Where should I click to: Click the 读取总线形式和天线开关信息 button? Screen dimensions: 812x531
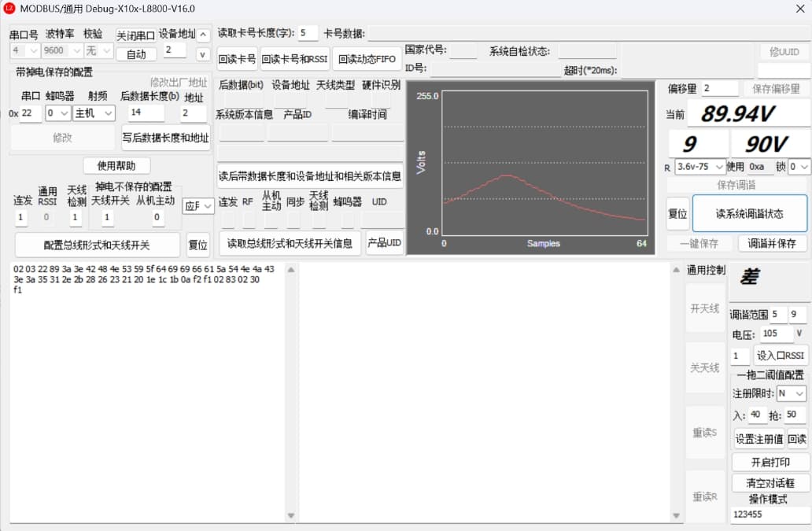point(290,243)
